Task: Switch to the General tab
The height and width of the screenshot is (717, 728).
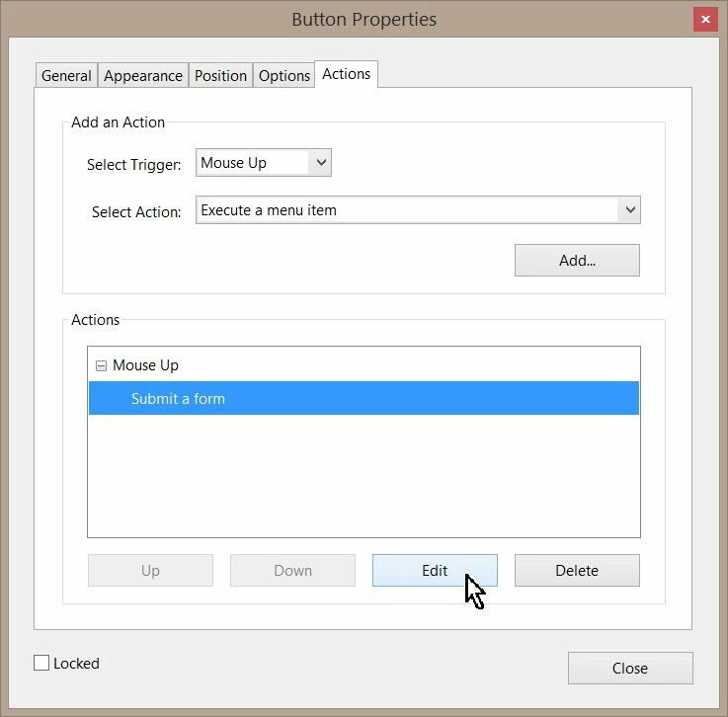Action: (66, 75)
